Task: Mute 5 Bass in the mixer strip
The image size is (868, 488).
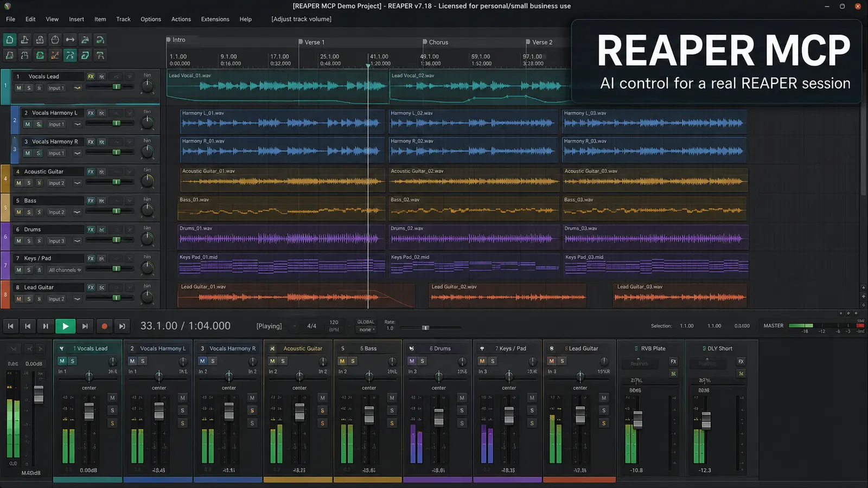Action: click(342, 361)
